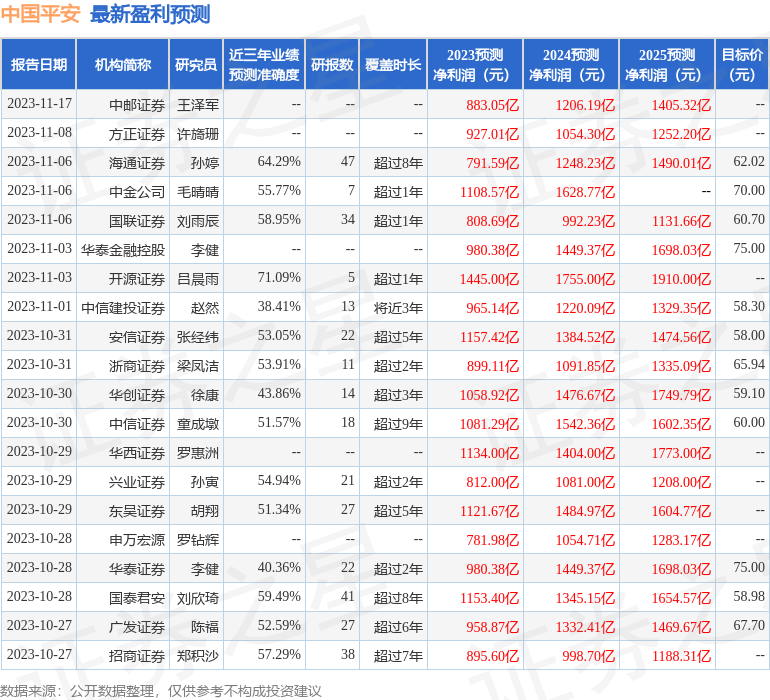The image size is (770, 700).
Task: Click the 覆盖时长 column header
Action: click(x=393, y=64)
